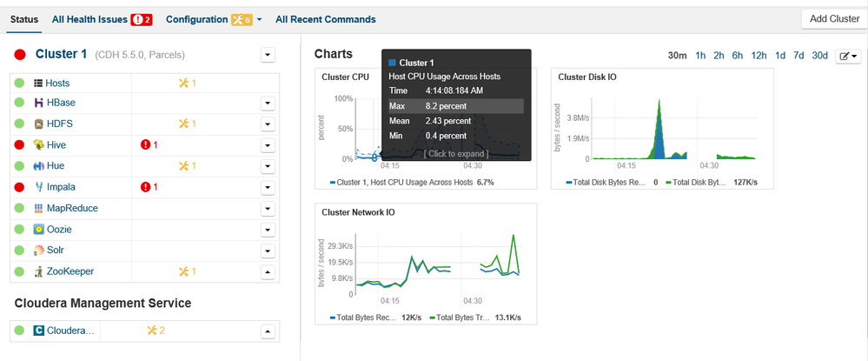This screenshot has width=868, height=361.
Task: Click the Add Cluster button
Action: (x=833, y=18)
